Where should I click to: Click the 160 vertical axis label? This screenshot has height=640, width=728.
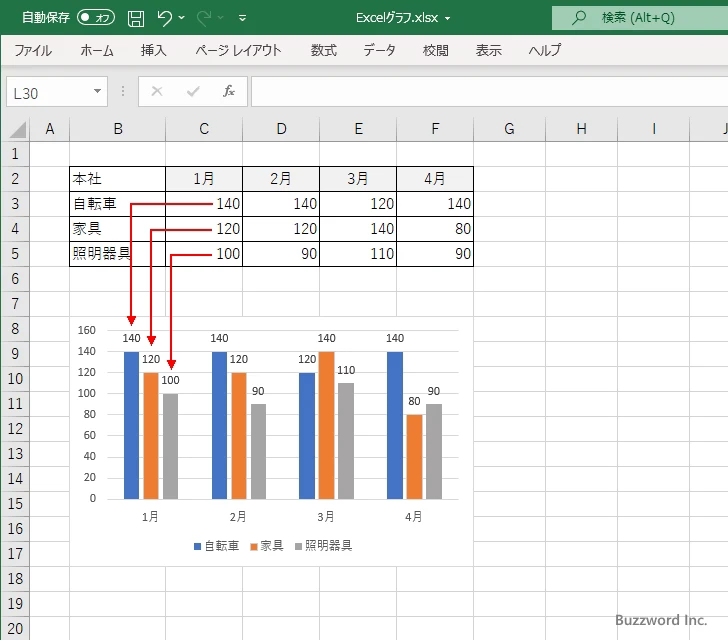(x=86, y=330)
